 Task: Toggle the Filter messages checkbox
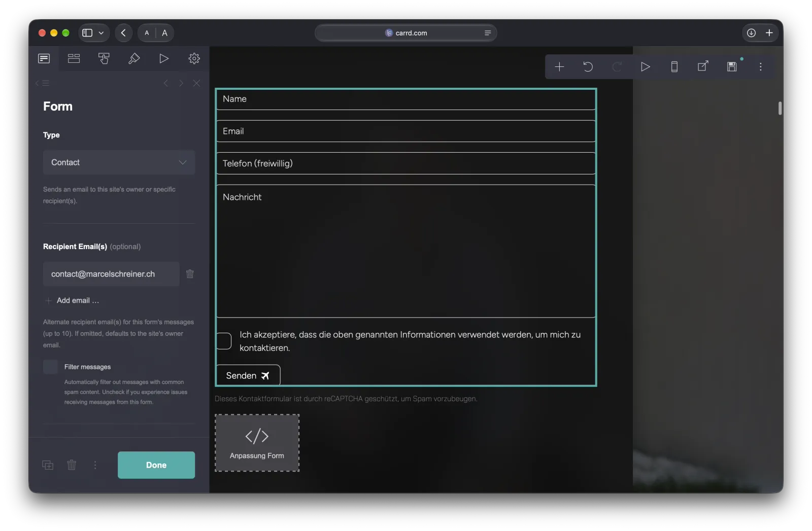click(51, 367)
